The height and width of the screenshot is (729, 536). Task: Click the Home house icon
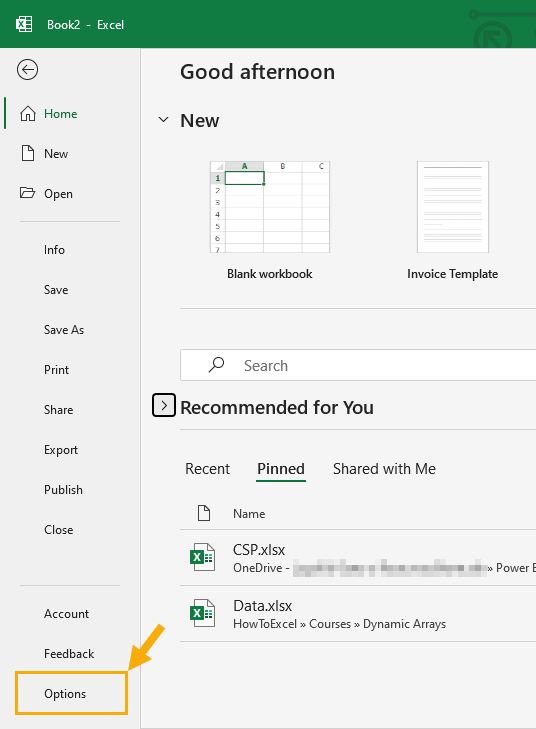(x=28, y=113)
